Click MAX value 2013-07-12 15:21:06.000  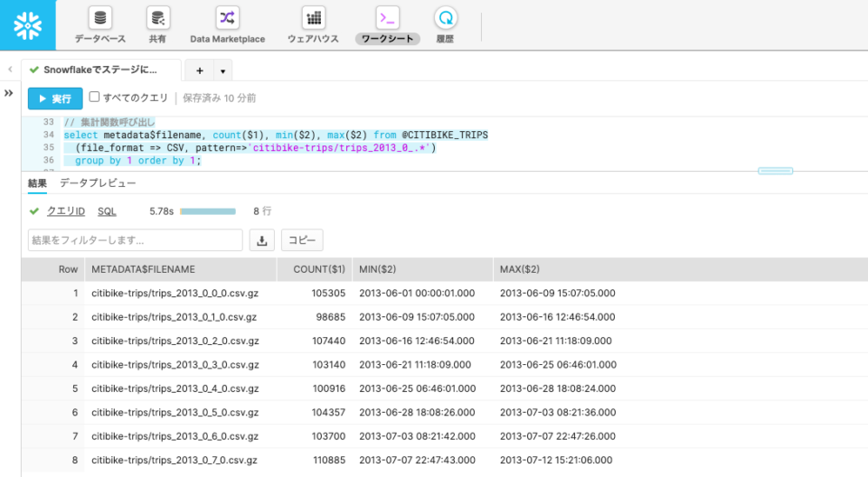point(556,460)
